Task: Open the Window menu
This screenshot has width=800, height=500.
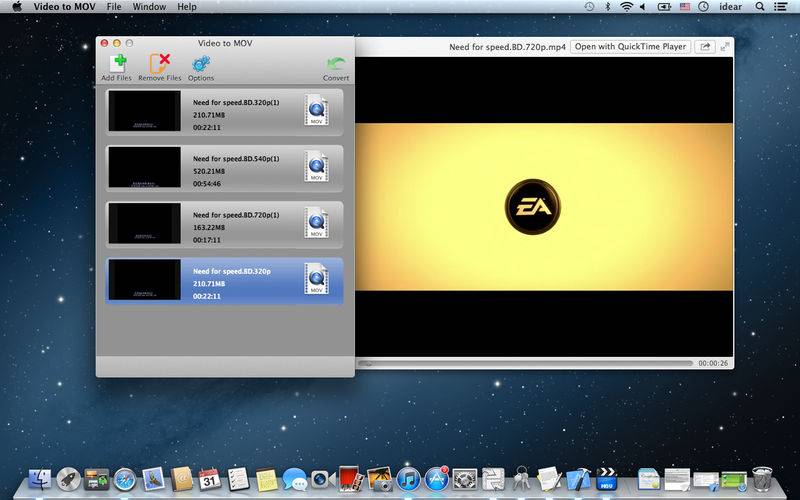Action: point(149,7)
